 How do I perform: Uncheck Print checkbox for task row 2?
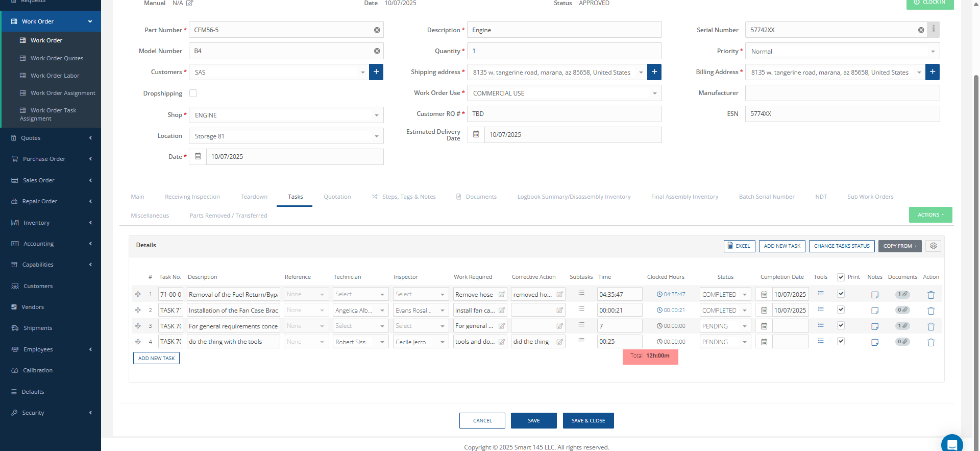coord(841,310)
